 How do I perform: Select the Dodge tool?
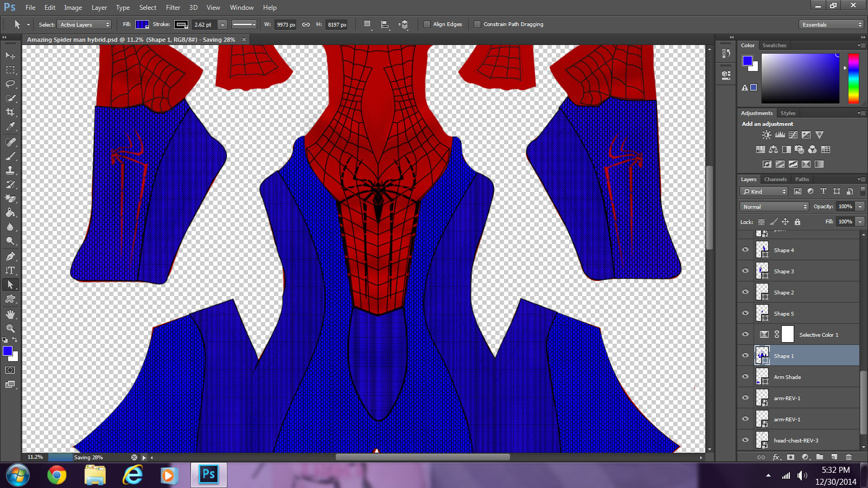10,241
